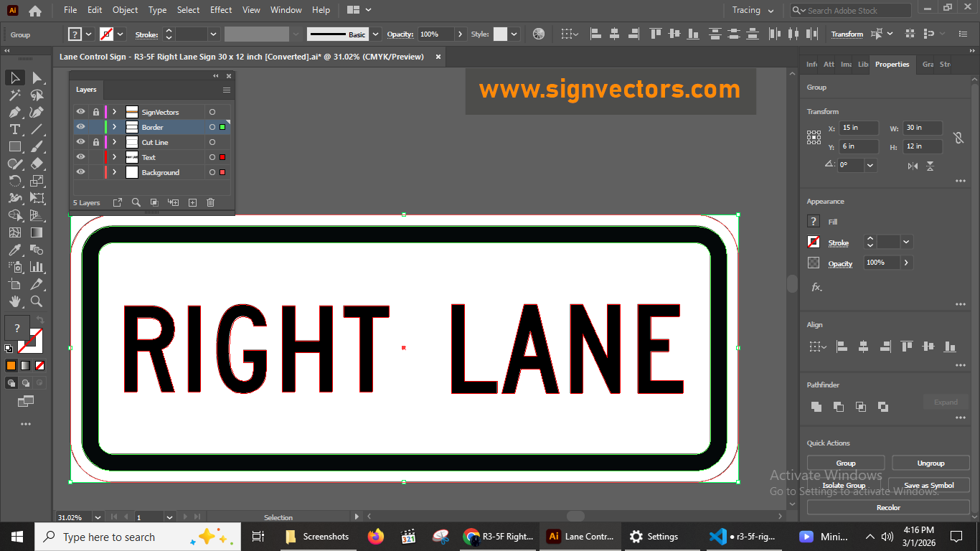
Task: Select the Scale tool
Action: pos(37,181)
